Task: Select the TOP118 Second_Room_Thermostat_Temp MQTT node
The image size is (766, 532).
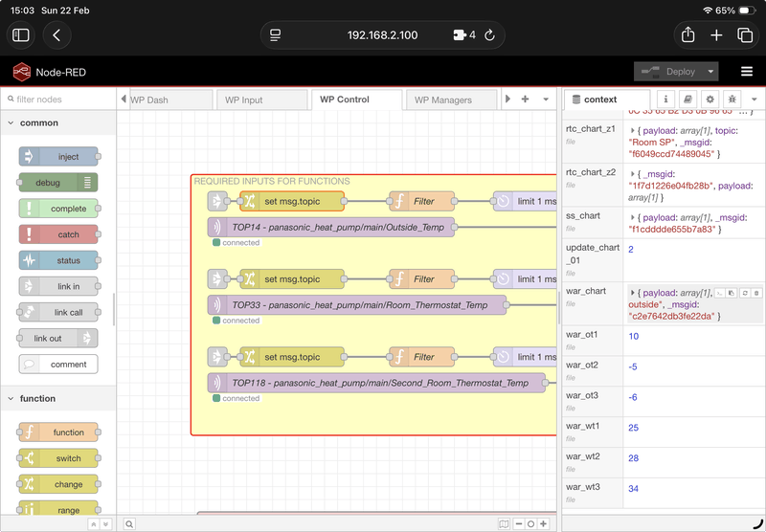Action: [376, 383]
